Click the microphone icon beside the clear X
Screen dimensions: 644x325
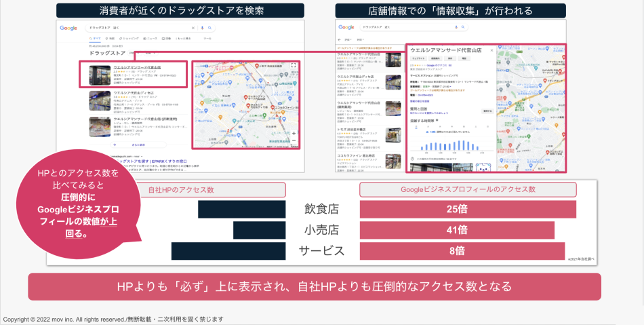(202, 28)
